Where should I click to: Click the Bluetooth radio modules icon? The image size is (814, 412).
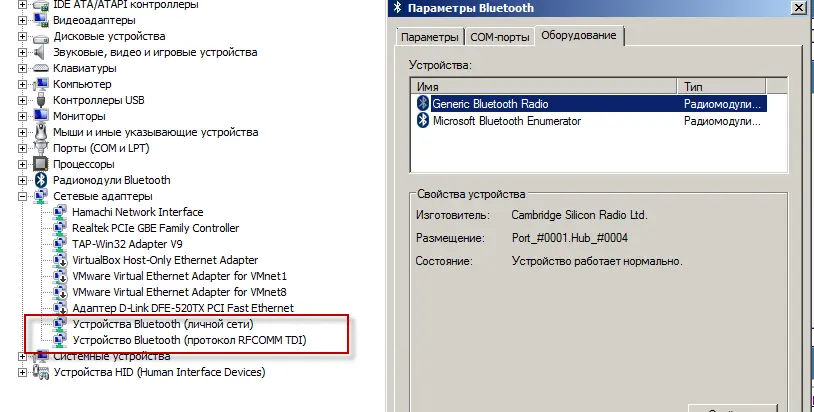point(41,180)
